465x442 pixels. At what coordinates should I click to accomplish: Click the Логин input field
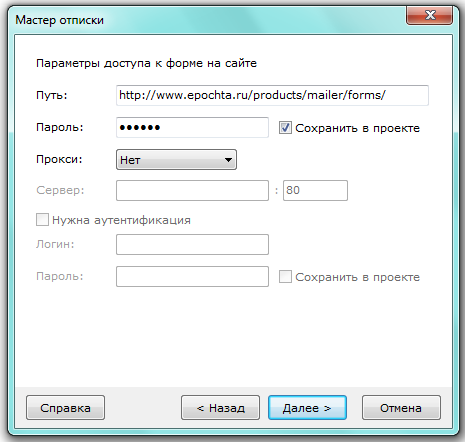tap(192, 244)
